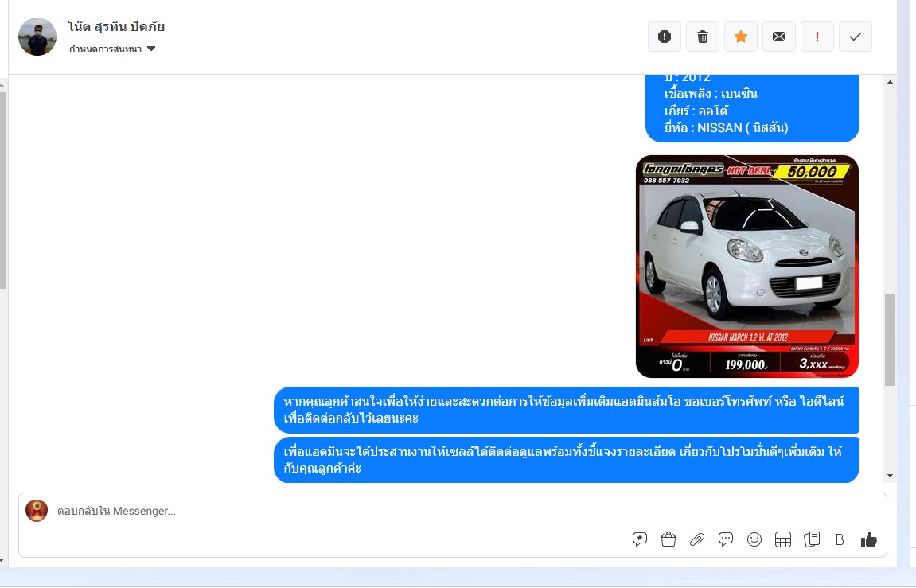Send a thumbs-up like
This screenshot has height=588, width=916.
[x=869, y=539]
